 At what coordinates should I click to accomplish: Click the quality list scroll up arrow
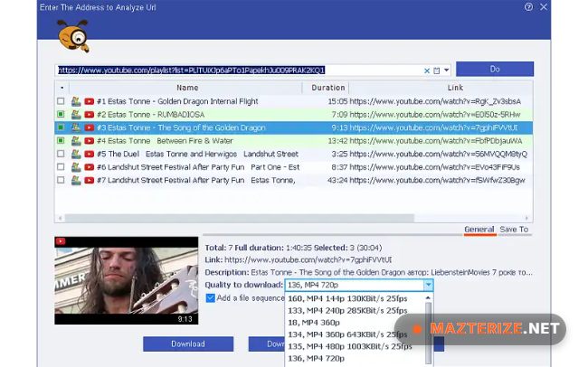coord(428,298)
